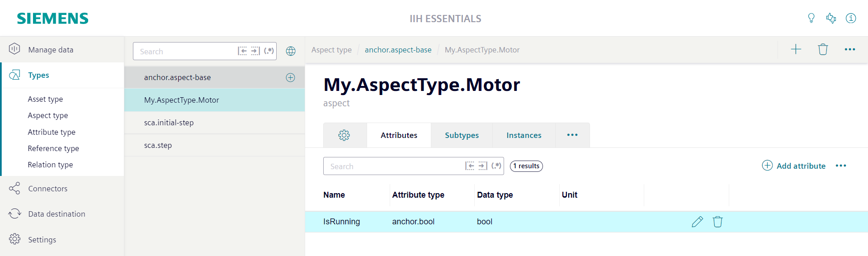
Task: Click anchor.aspect-base breadcrumb link
Action: (398, 50)
